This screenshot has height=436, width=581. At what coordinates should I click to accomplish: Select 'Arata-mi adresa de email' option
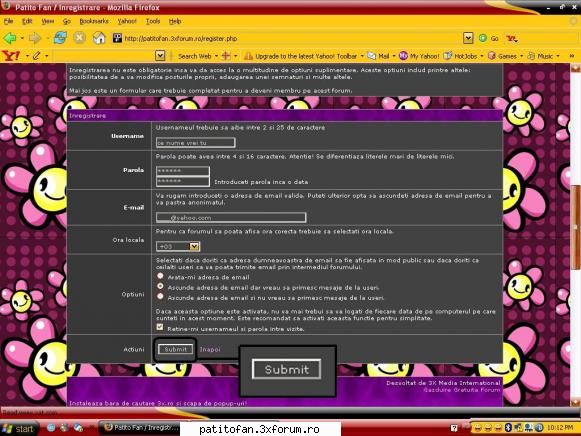click(x=160, y=276)
